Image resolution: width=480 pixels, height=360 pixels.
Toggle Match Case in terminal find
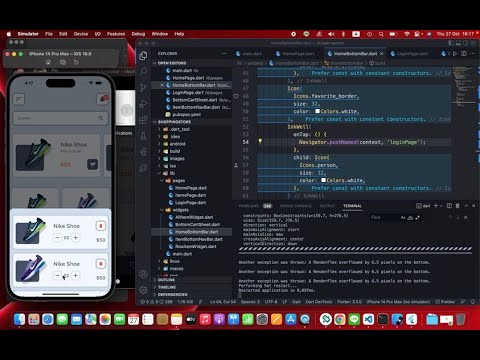[x=403, y=217]
